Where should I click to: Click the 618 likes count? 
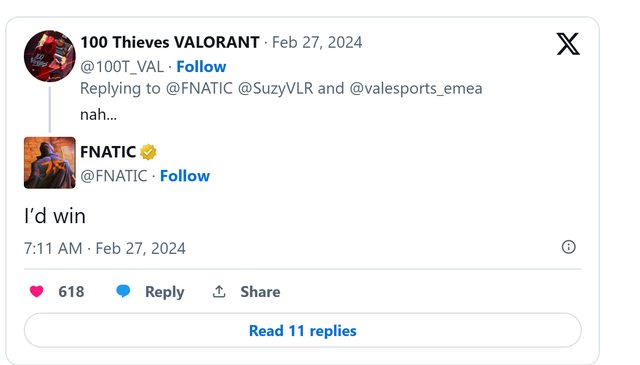pos(71,292)
